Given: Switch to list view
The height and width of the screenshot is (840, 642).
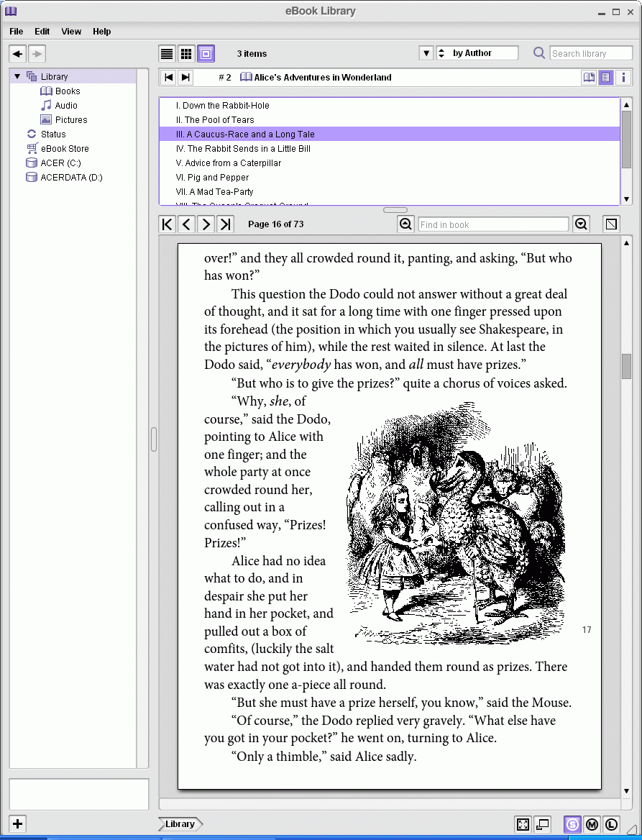Looking at the screenshot, I should point(167,53).
